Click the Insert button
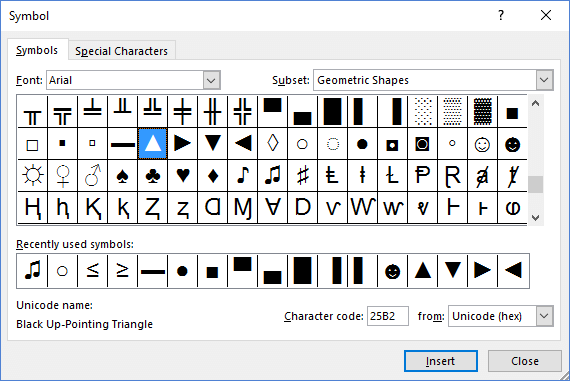The width and height of the screenshot is (570, 381). (441, 361)
